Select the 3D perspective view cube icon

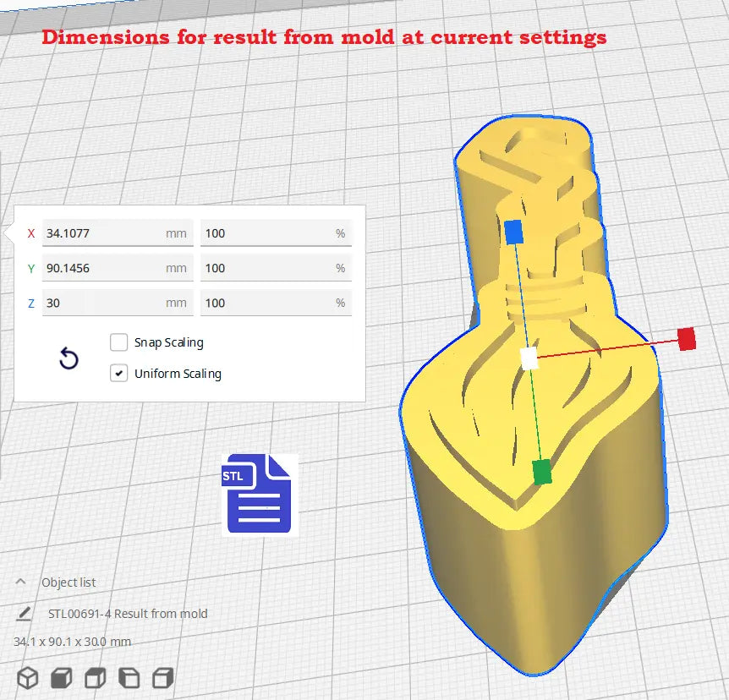pos(29,677)
